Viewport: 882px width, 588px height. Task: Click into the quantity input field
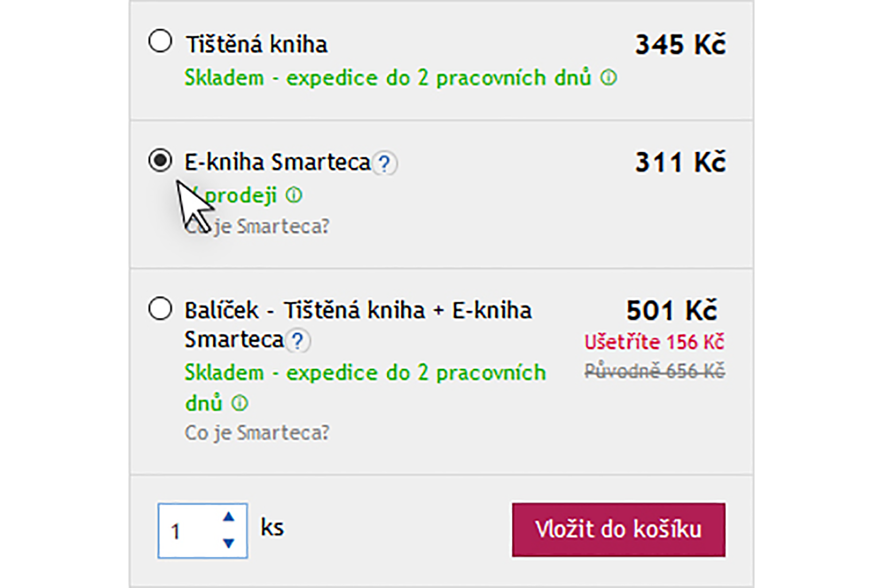click(189, 531)
